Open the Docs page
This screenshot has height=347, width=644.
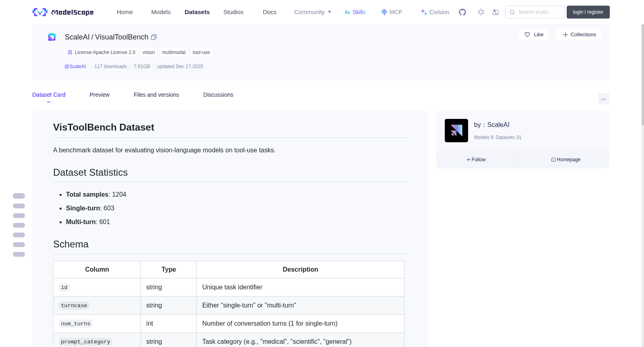(270, 12)
